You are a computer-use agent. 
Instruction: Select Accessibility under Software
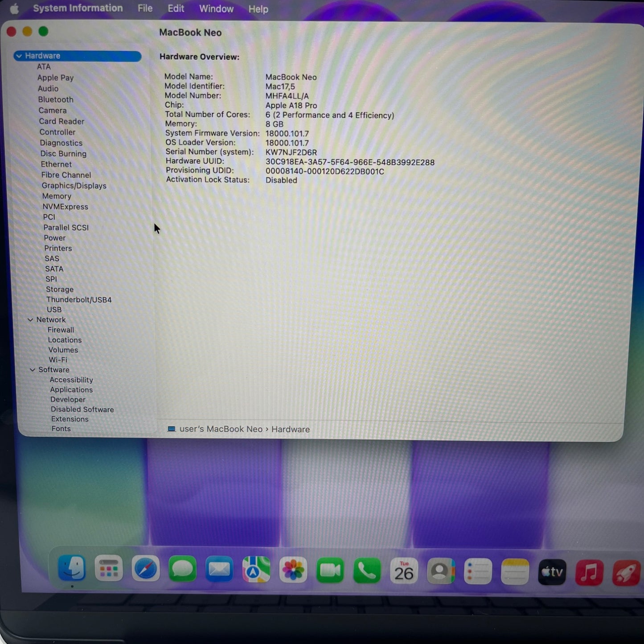pyautogui.click(x=71, y=380)
